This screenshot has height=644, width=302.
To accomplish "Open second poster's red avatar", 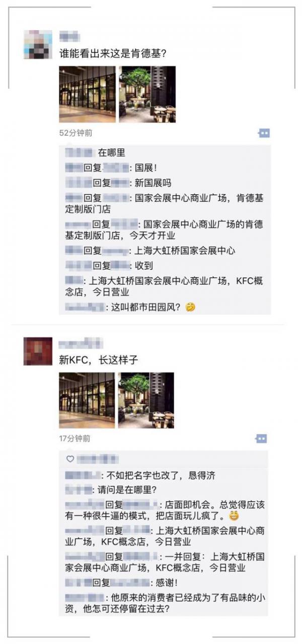I will coord(38,351).
